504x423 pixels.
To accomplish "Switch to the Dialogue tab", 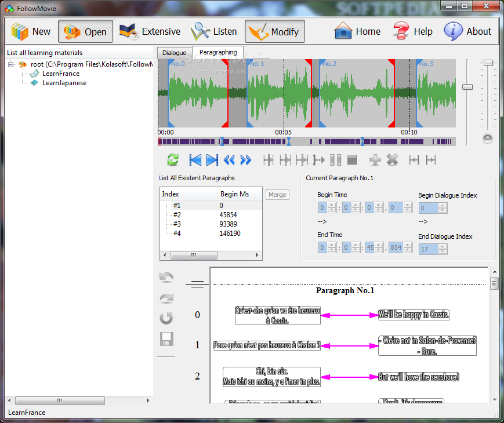I will 174,53.
